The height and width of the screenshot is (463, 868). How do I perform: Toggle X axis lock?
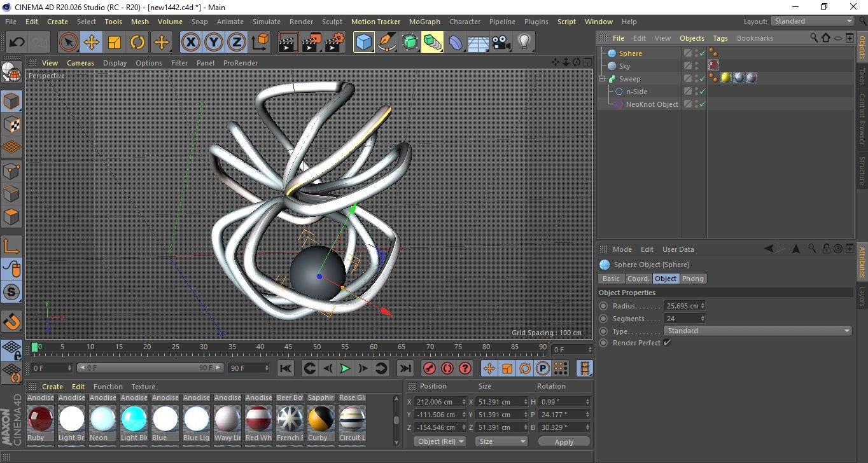coord(190,43)
